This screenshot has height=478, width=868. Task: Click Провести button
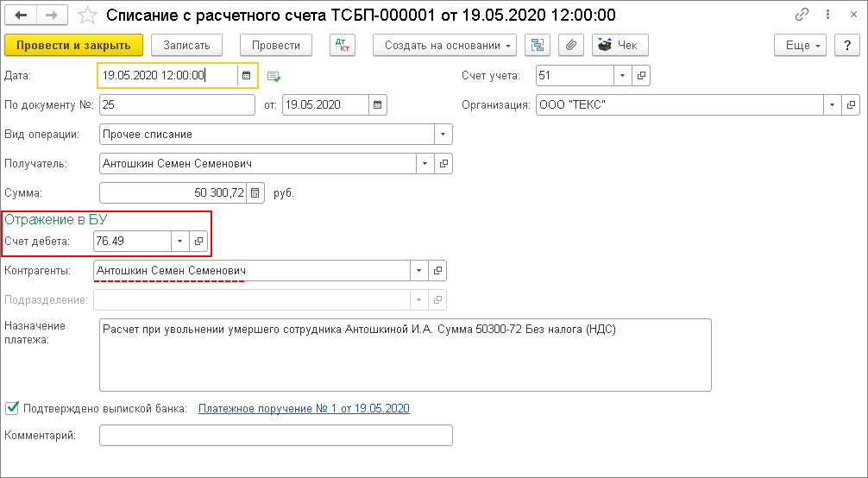(x=276, y=46)
